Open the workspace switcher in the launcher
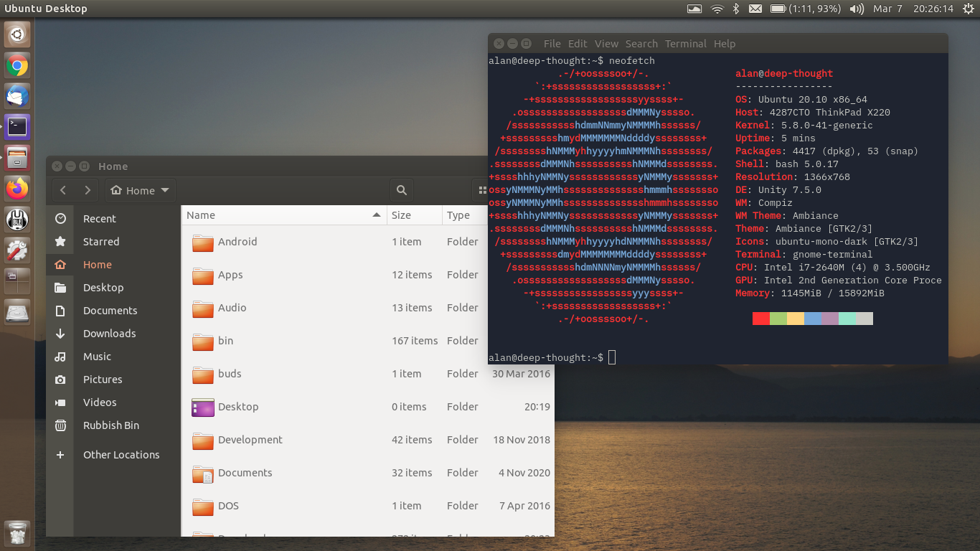 (x=17, y=281)
